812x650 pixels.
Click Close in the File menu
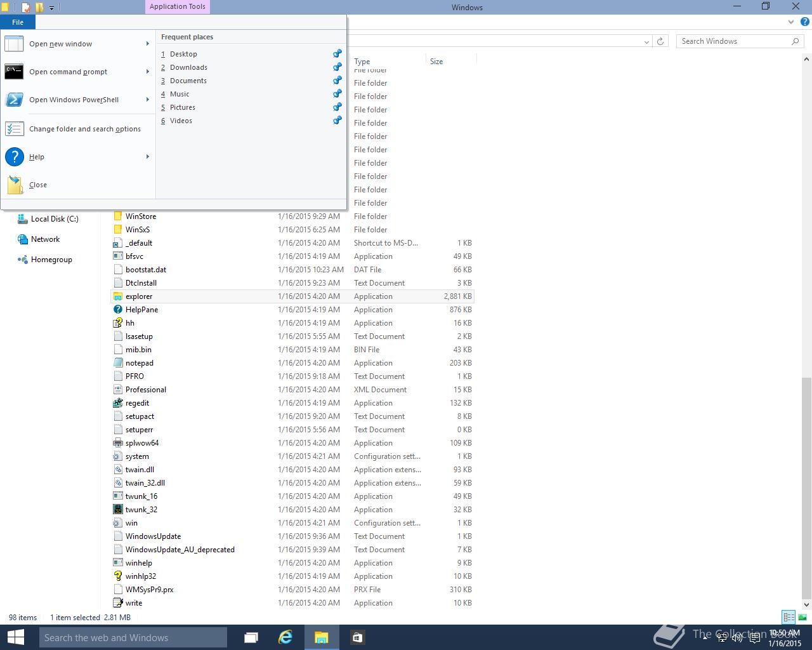point(77,185)
